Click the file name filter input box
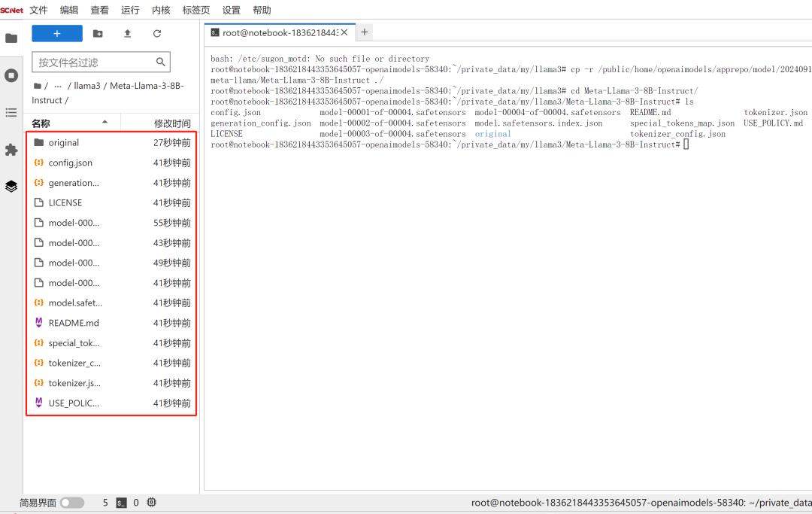Image resolution: width=812 pixels, height=514 pixels. click(94, 62)
